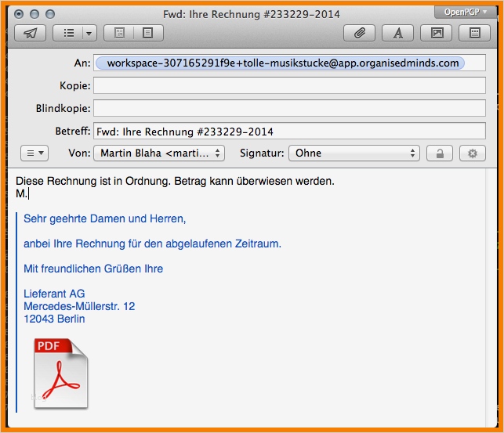This screenshot has width=504, height=433.
Task: Click quoted line 'anbei Ihre Rechnung für den abgelaufenen Zeitraum.'
Action: [152, 244]
